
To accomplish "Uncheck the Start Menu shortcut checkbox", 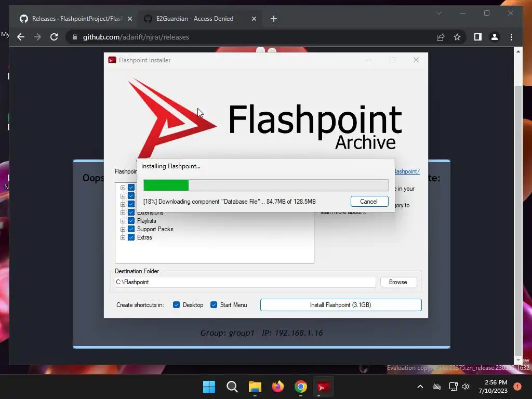I will click(214, 305).
